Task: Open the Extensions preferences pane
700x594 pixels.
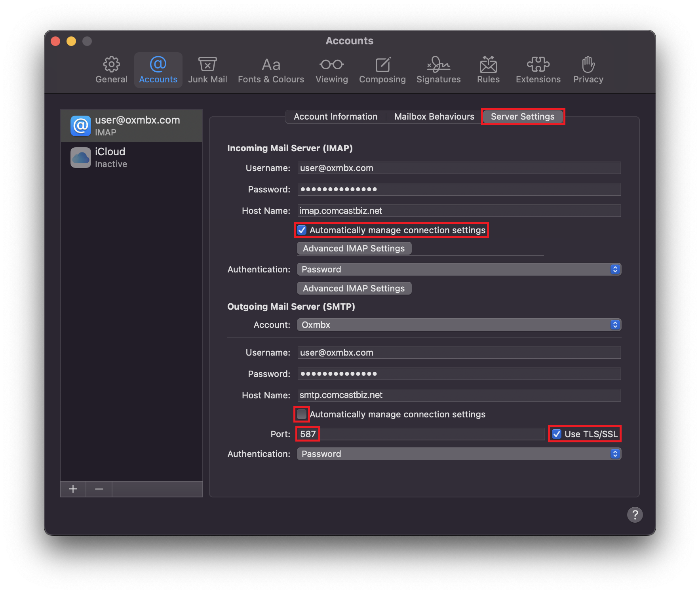Action: (538, 70)
